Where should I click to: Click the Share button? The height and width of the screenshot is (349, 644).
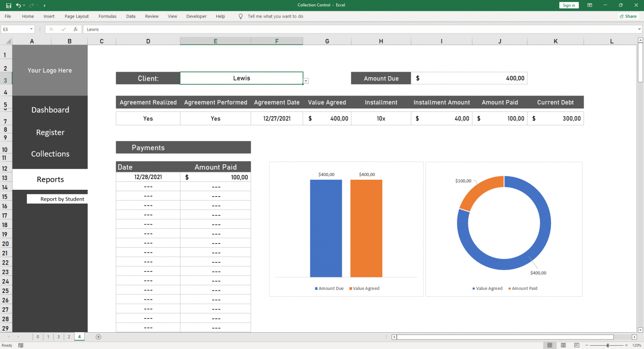point(628,16)
